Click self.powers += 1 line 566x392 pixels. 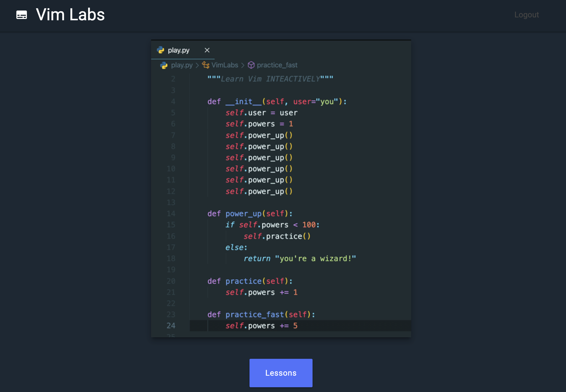pyautogui.click(x=261, y=292)
